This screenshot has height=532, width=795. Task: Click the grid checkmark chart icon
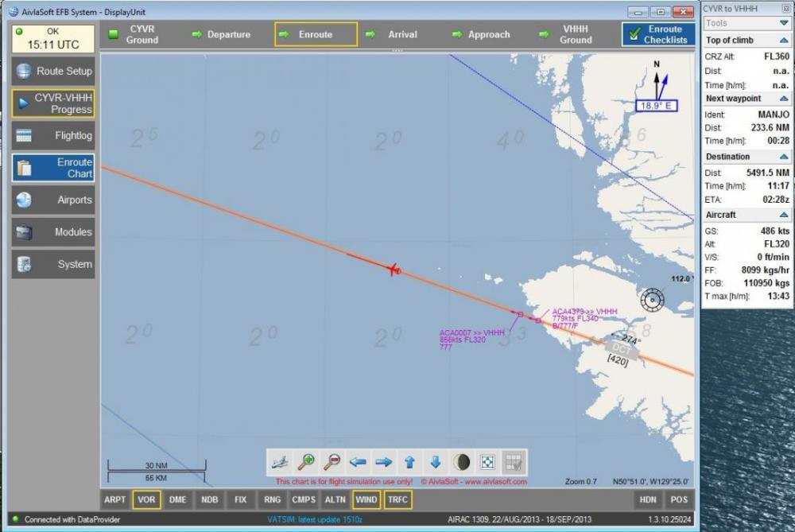tap(514, 462)
